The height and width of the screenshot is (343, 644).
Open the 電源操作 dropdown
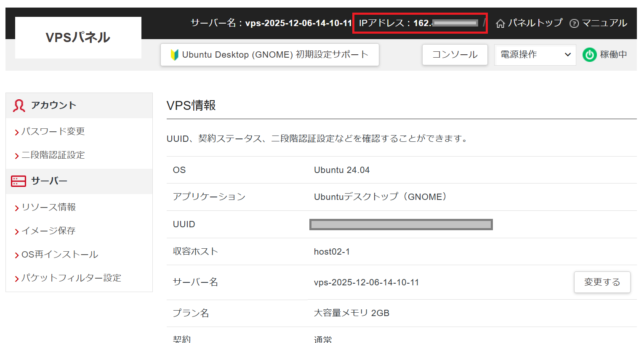click(x=535, y=55)
